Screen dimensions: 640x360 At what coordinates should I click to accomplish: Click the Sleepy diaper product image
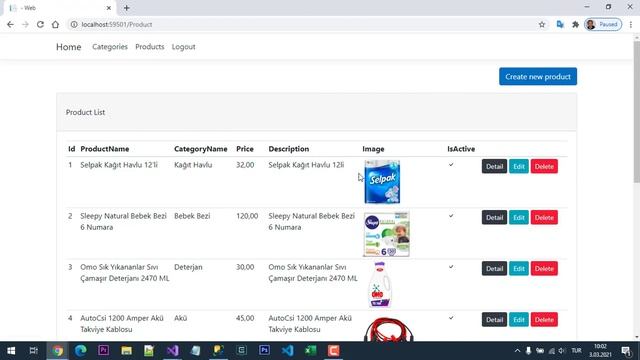click(x=386, y=234)
